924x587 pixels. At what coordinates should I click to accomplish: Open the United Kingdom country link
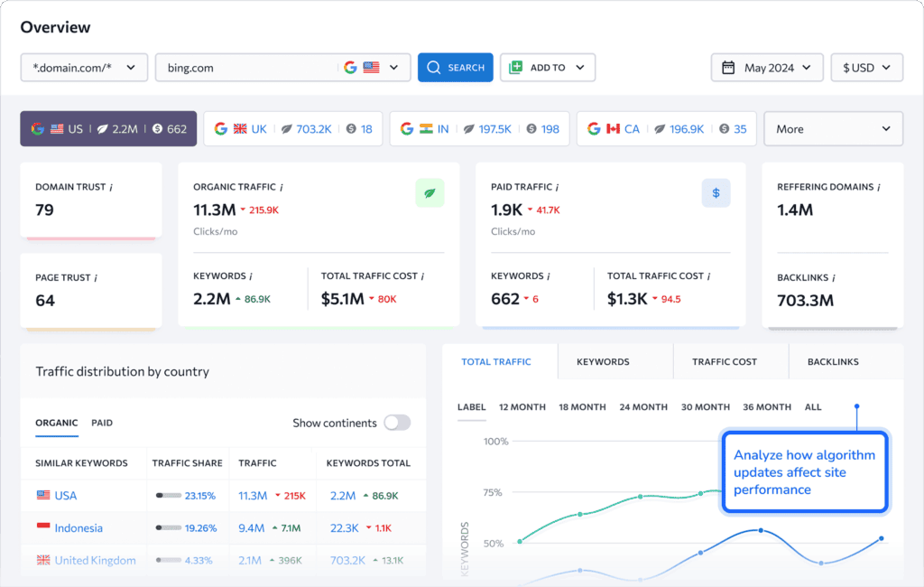coord(94,560)
